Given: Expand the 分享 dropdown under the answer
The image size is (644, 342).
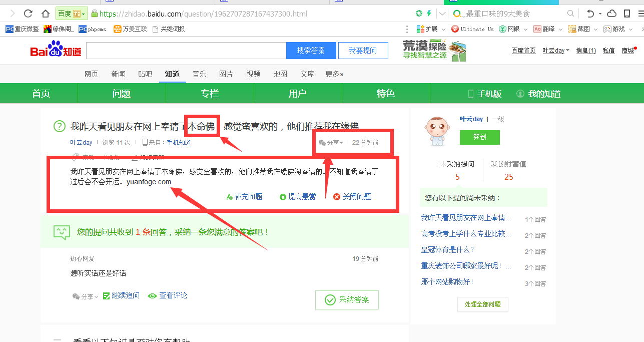Looking at the screenshot, I should [85, 296].
